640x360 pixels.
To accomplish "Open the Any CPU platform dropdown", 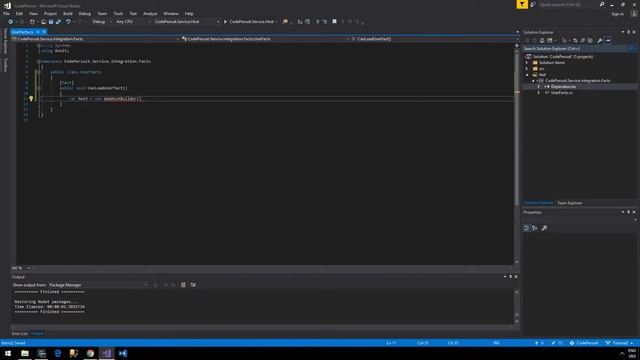I will pyautogui.click(x=133, y=22).
